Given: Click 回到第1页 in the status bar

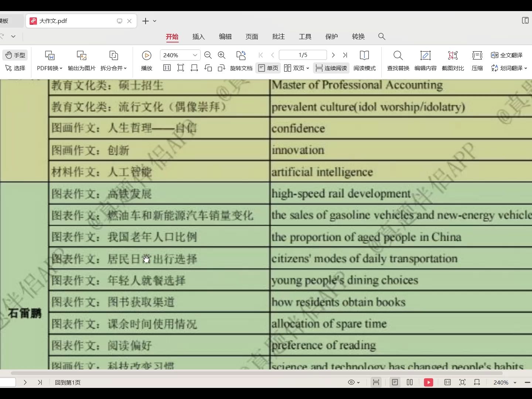Looking at the screenshot, I should click(x=68, y=382).
